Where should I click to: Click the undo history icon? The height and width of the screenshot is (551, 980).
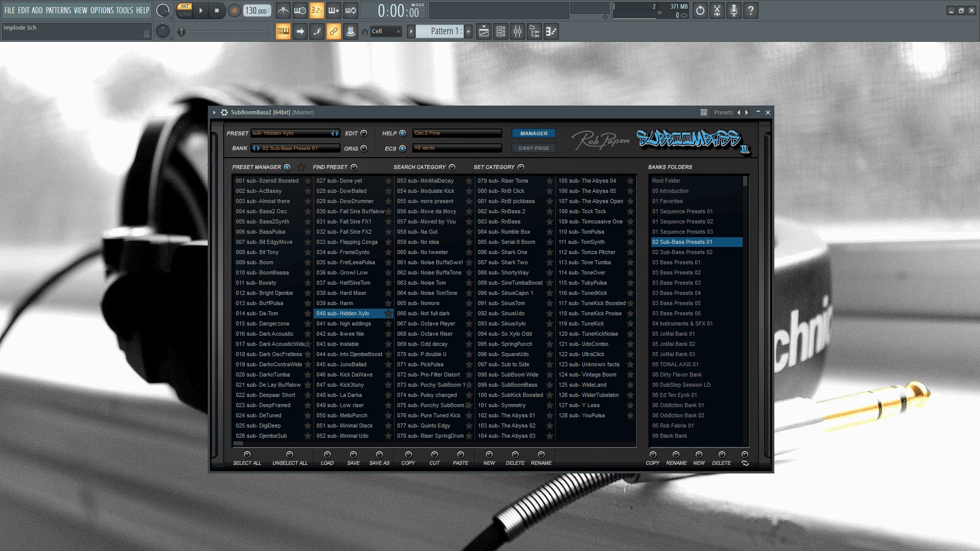coord(700,10)
